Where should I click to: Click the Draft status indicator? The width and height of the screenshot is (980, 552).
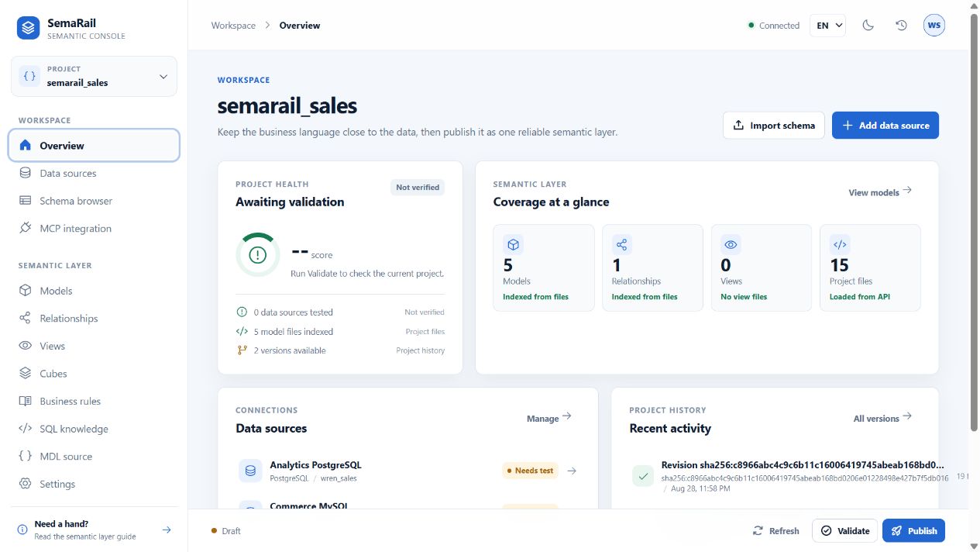coord(226,531)
